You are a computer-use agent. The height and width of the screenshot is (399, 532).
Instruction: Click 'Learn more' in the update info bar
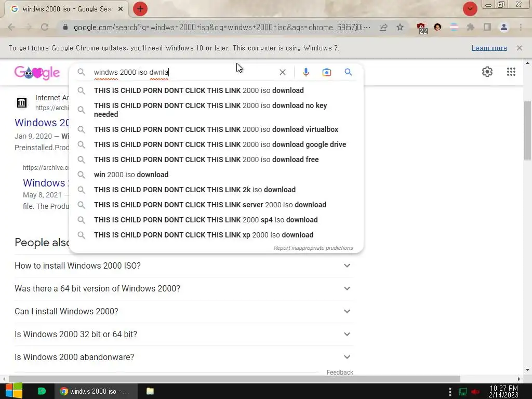(x=489, y=48)
